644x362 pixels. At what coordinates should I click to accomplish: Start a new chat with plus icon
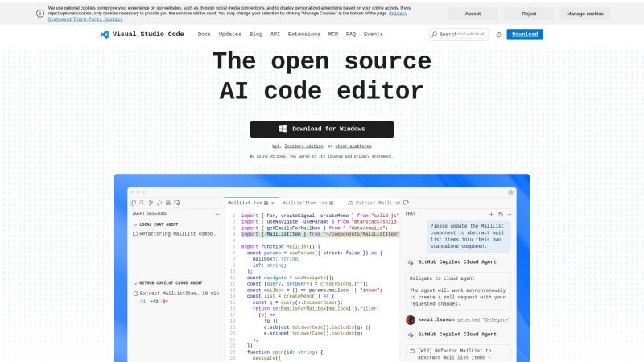click(491, 214)
